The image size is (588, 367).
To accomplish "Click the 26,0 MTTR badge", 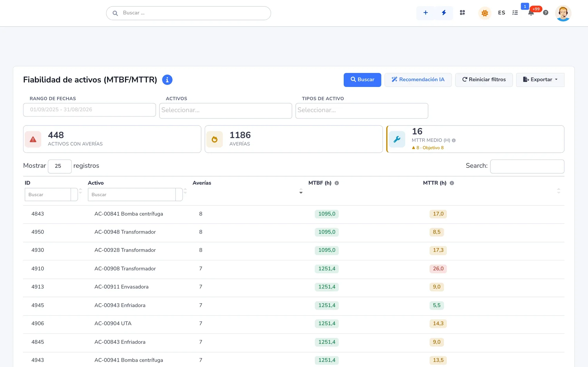I will pyautogui.click(x=438, y=269).
